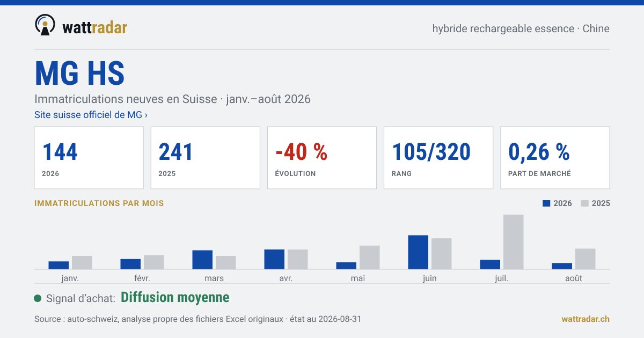Click the 'août' axis label
644x338 pixels.
[x=574, y=278]
